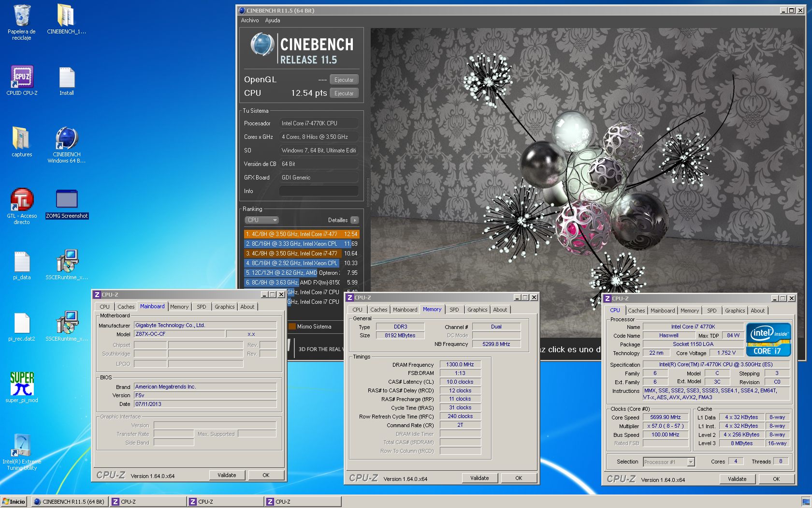Run the OpenGL test with Ejecutar
Screen dimensions: 812x508
click(344, 80)
